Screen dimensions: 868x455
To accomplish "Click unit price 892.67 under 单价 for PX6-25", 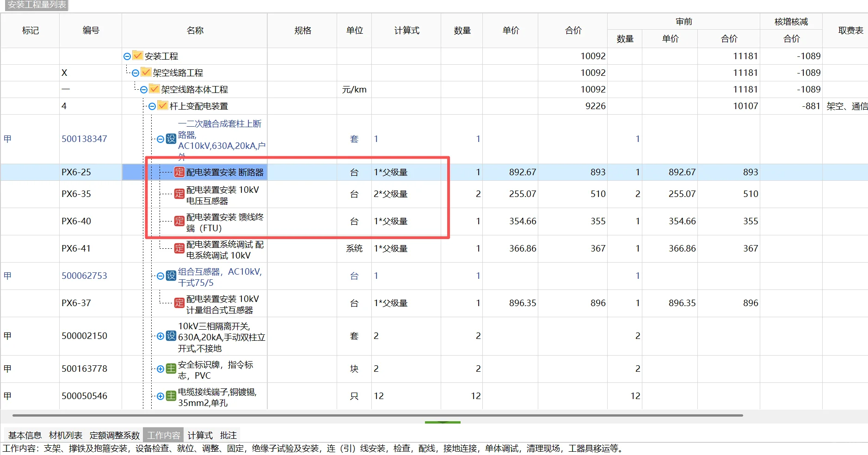I will click(x=523, y=172).
